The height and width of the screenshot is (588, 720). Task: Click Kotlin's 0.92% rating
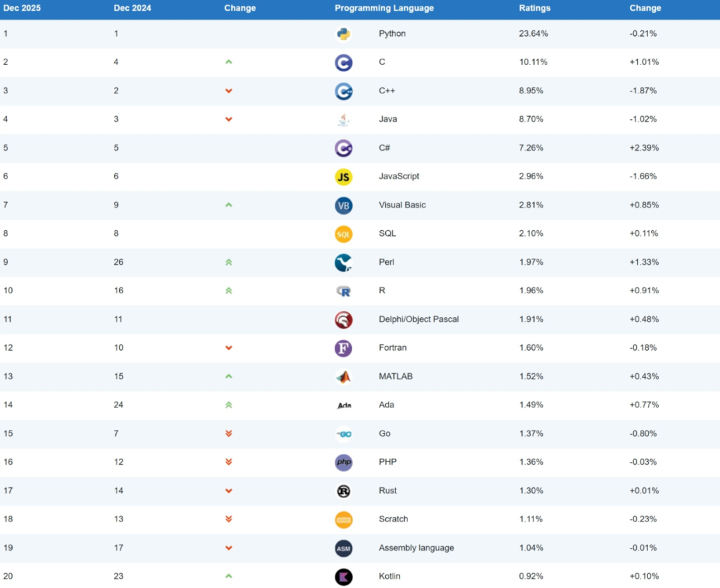pyautogui.click(x=531, y=576)
